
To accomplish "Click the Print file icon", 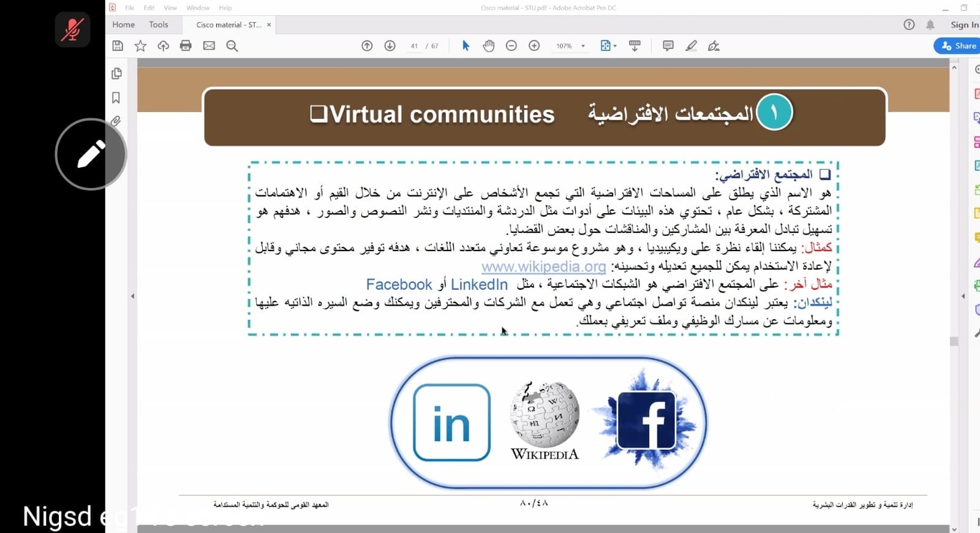I will tap(186, 46).
